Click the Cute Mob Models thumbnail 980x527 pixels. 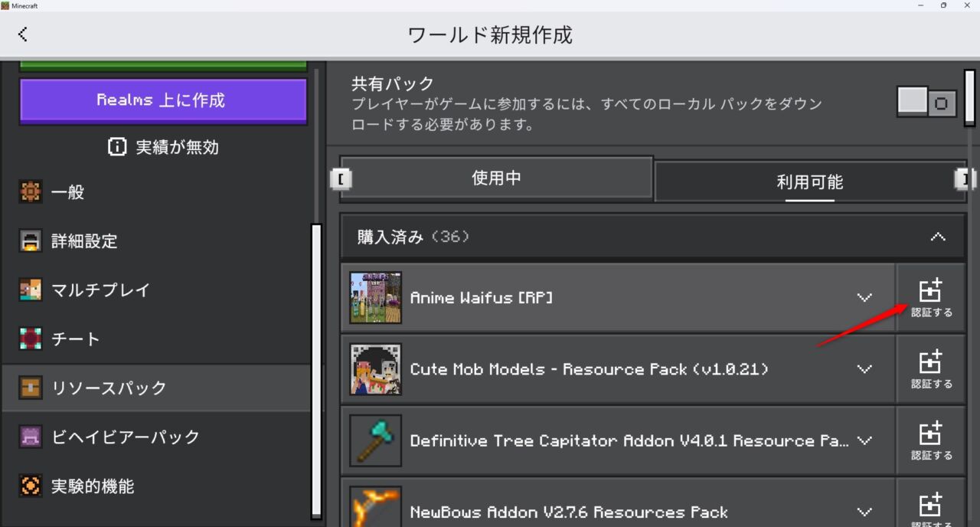tap(375, 369)
